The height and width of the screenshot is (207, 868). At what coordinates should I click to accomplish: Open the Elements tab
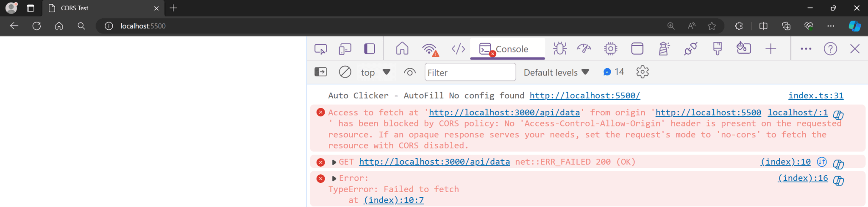click(x=458, y=49)
